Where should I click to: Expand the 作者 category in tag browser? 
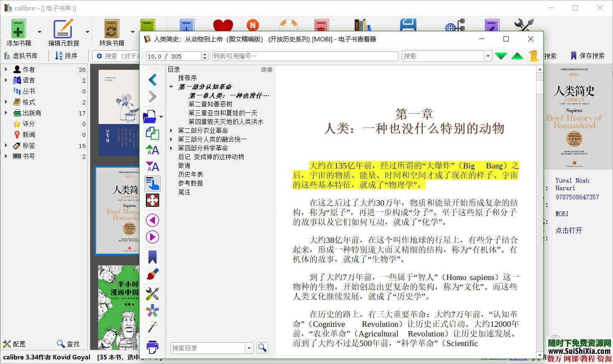(6, 69)
